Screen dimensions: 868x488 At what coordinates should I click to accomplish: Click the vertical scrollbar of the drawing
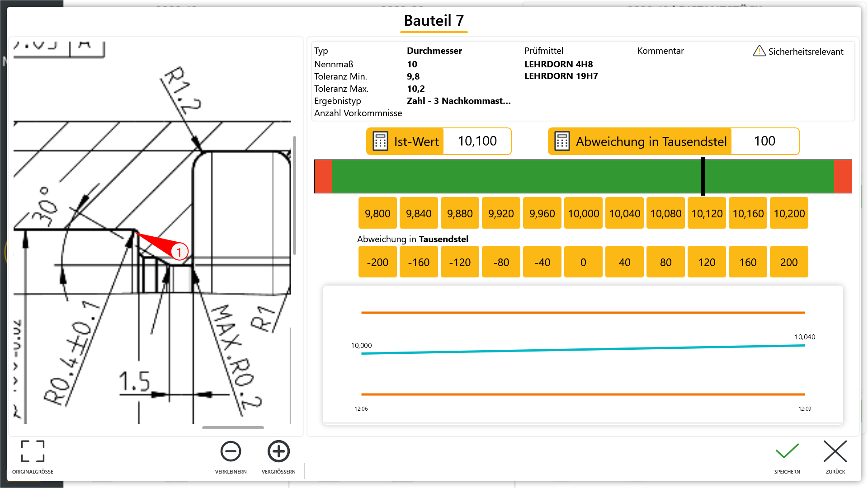coord(294,195)
